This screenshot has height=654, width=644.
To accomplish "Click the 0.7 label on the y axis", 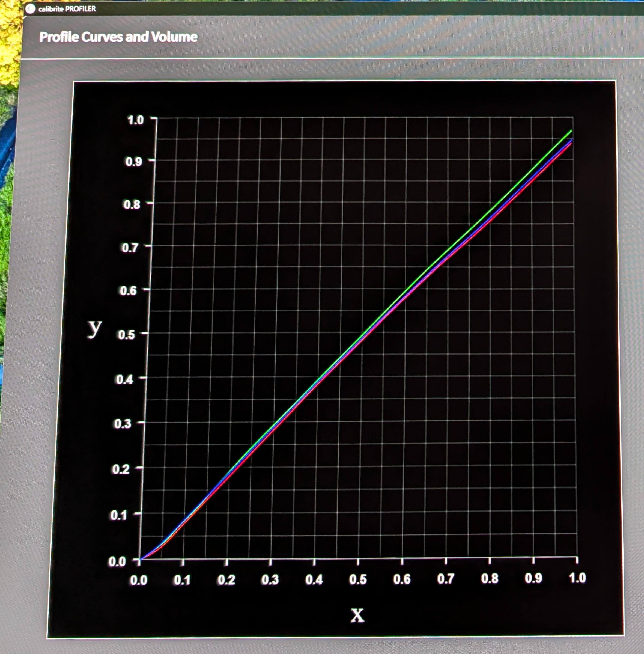I will click(x=130, y=248).
